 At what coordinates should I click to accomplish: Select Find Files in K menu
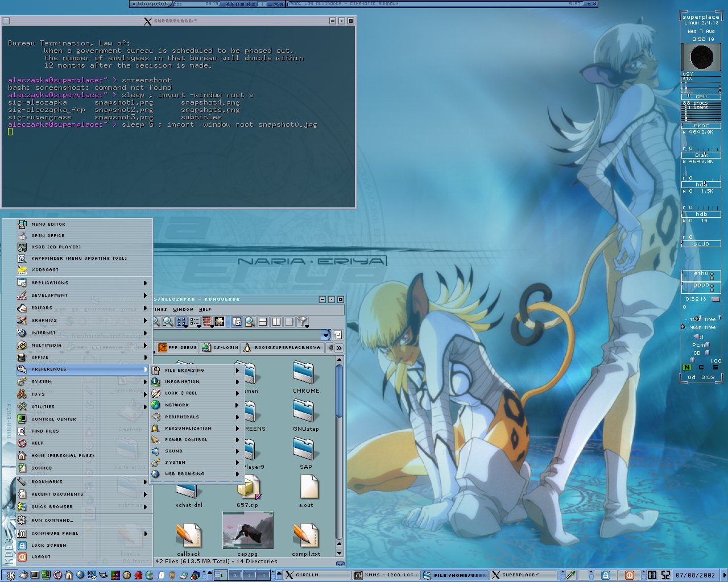pyautogui.click(x=83, y=431)
